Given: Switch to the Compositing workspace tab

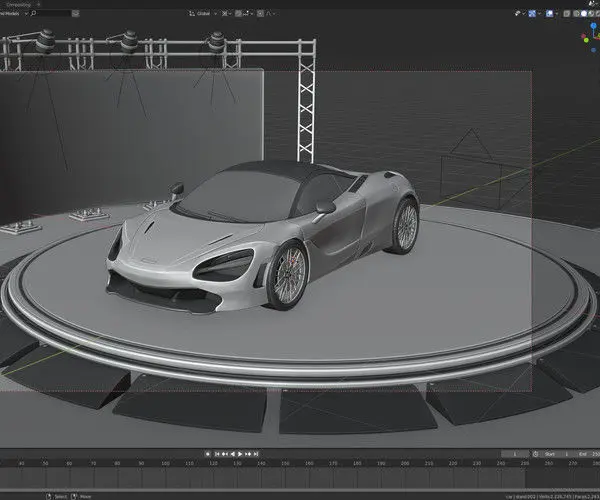Looking at the screenshot, I should click(x=19, y=5).
